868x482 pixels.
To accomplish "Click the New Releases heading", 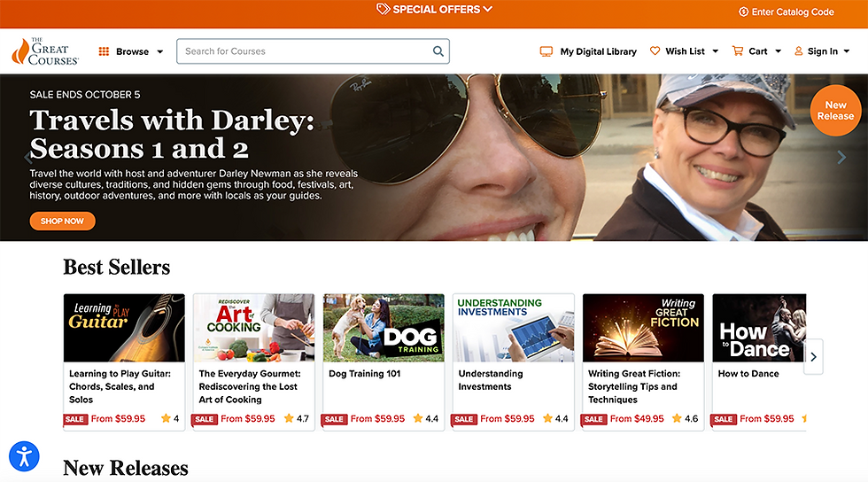I will coord(126,468).
